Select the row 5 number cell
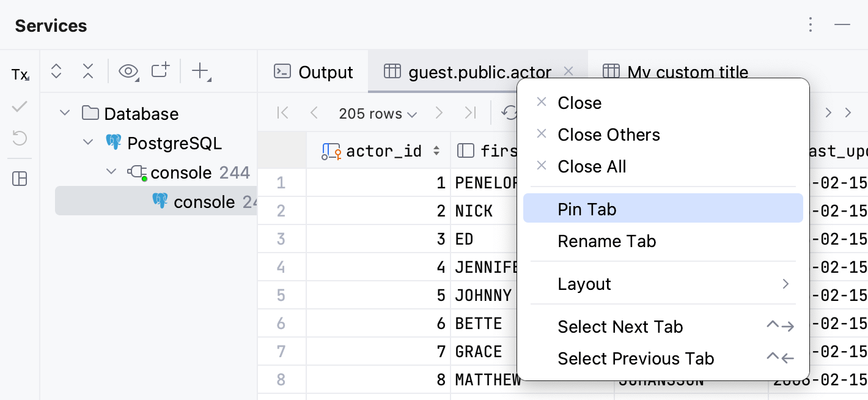The width and height of the screenshot is (868, 400). coord(282,295)
